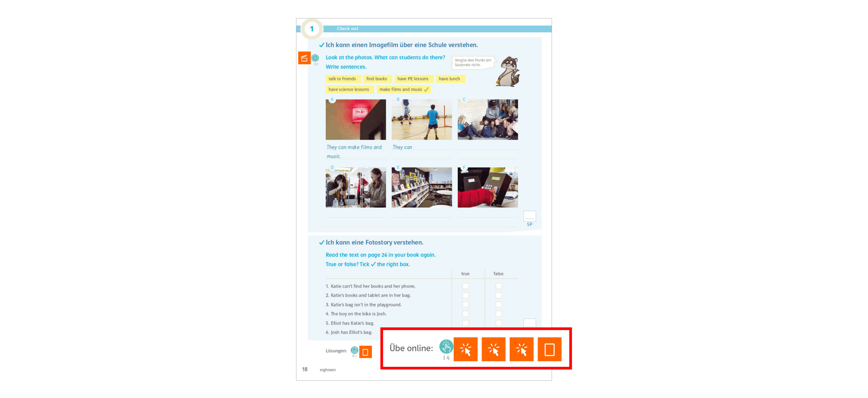Select photo A with the On Air sign

point(355,119)
